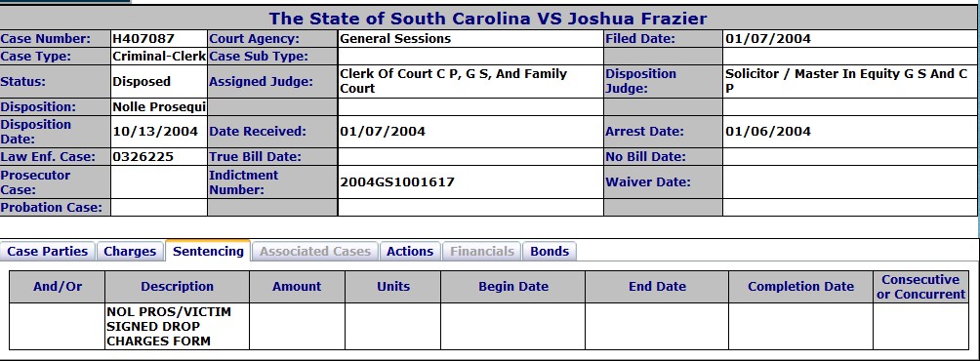Screen dimensions: 980x361
Task: Open the Case Parties tab
Action: [48, 251]
